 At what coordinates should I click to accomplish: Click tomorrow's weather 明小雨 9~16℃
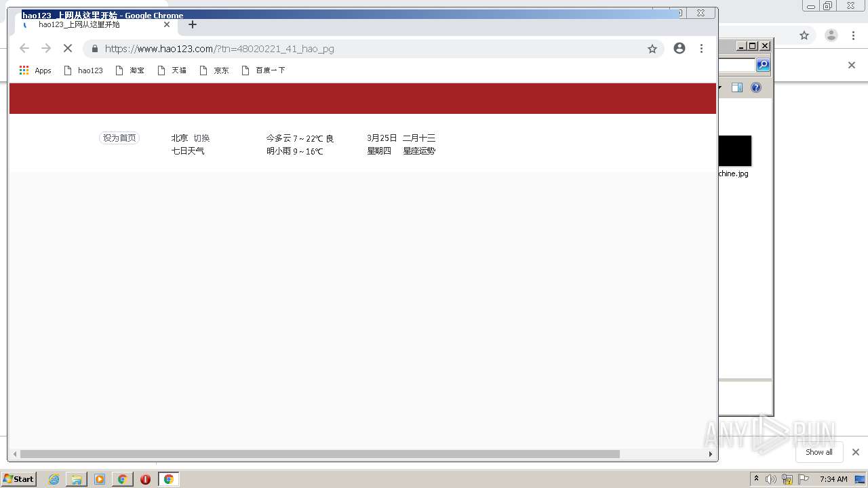295,151
